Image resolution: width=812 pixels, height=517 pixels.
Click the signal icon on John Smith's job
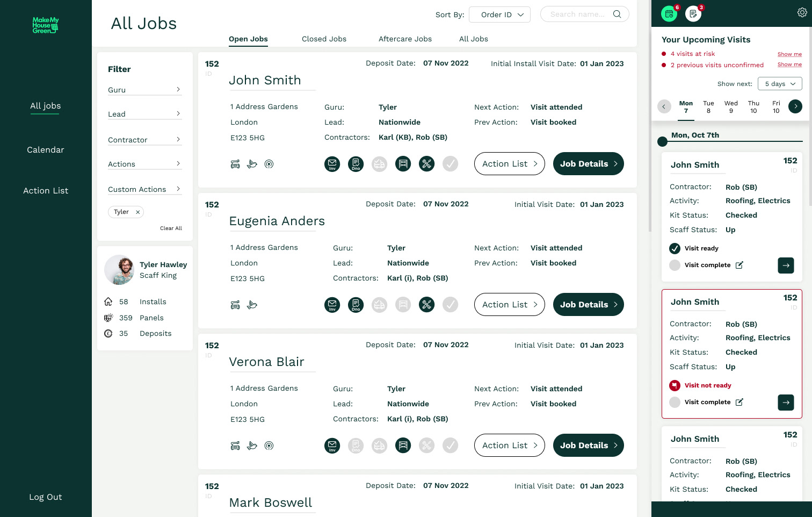(269, 164)
